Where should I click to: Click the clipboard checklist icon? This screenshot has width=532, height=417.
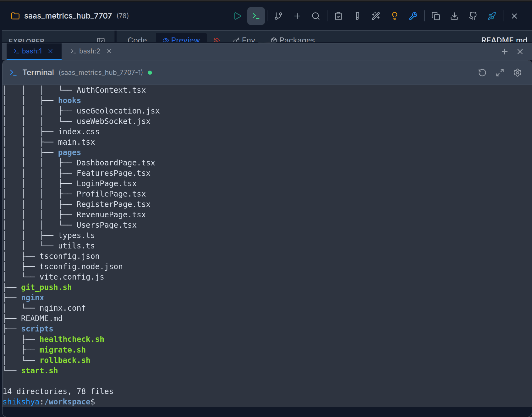(x=338, y=16)
